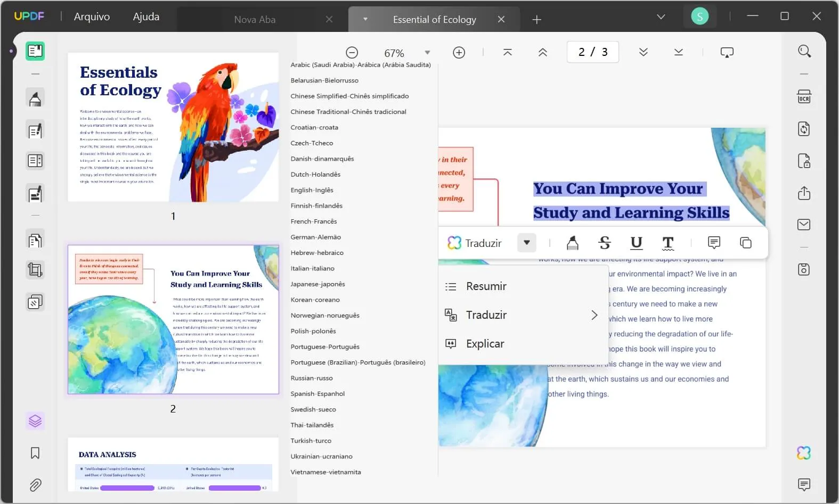Click Zoom out minus button
The image size is (839, 504).
tap(352, 53)
